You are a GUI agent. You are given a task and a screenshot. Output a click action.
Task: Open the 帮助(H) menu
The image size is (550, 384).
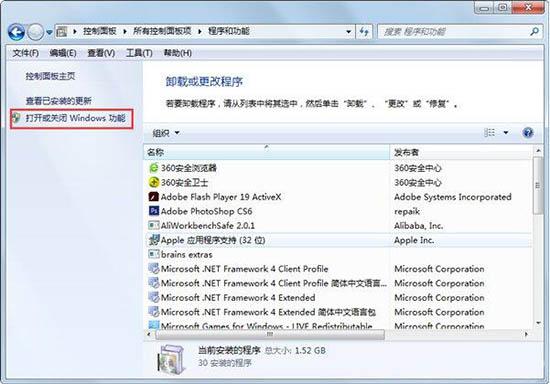[177, 53]
